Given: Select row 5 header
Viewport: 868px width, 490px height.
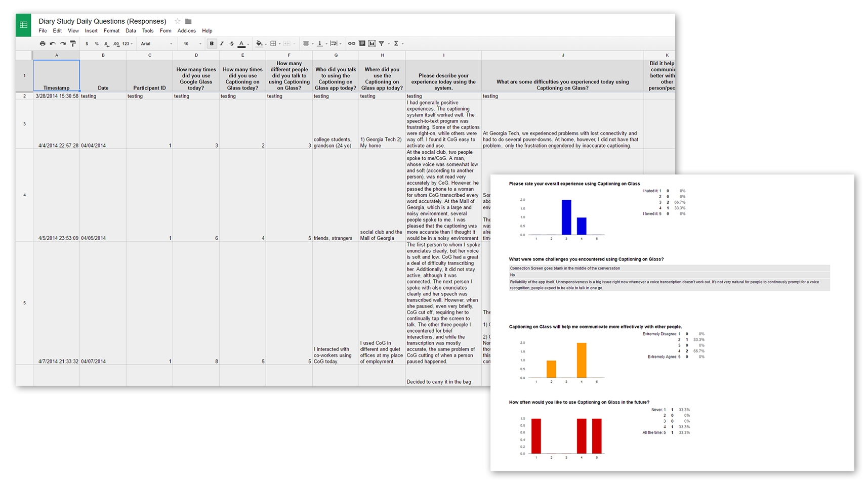Looking at the screenshot, I should click(x=24, y=303).
